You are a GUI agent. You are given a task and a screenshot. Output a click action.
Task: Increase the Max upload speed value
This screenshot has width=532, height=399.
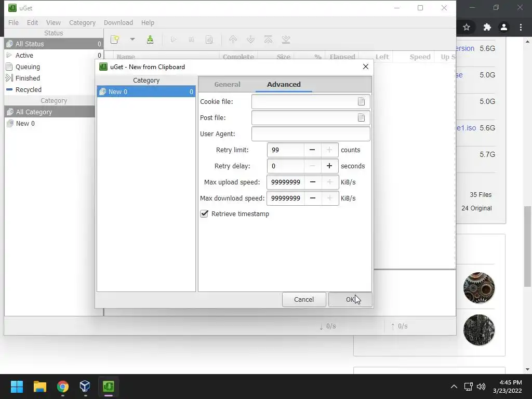(x=329, y=182)
